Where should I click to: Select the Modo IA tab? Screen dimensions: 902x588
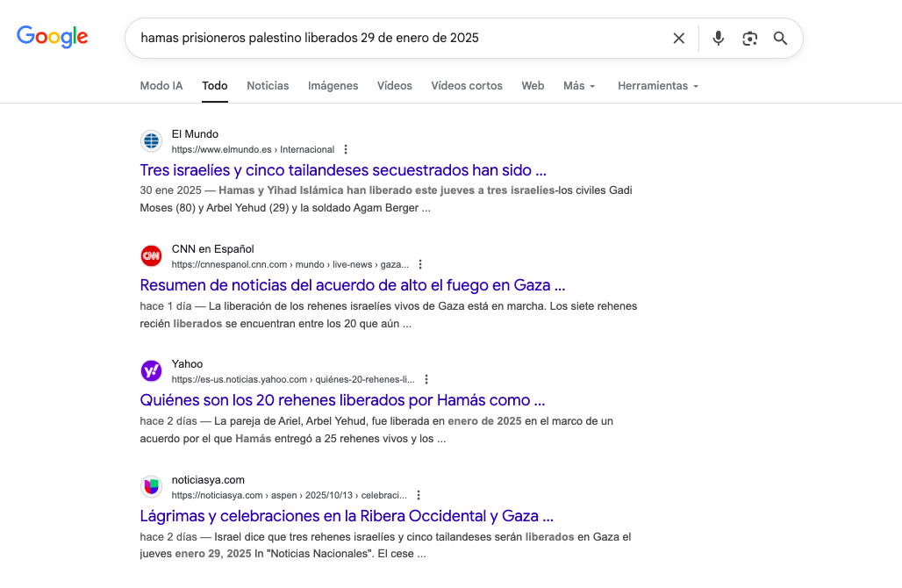click(161, 86)
